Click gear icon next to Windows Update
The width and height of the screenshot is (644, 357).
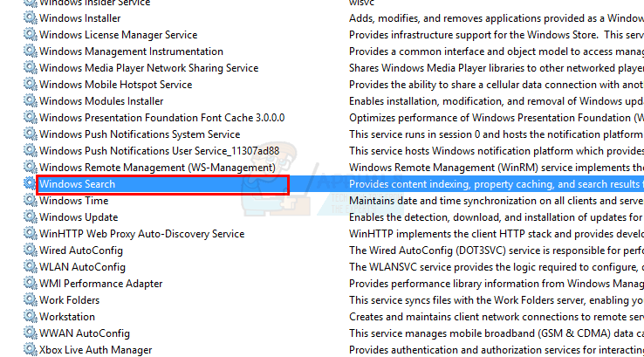30,216
